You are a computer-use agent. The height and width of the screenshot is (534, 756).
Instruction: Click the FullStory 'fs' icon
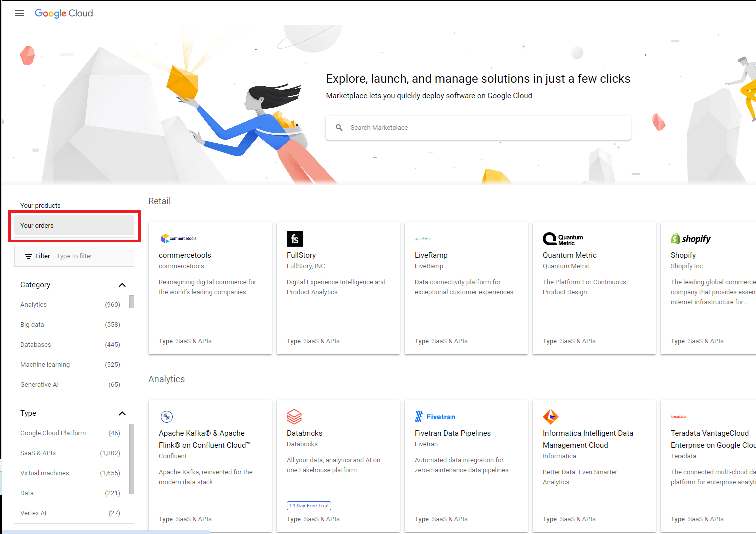(x=295, y=239)
